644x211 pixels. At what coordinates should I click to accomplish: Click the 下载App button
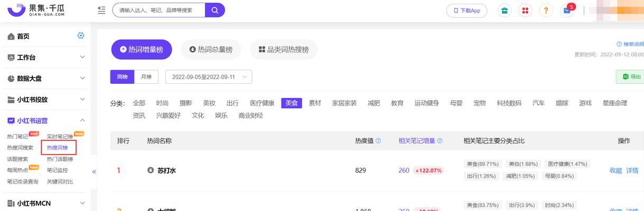click(x=467, y=11)
